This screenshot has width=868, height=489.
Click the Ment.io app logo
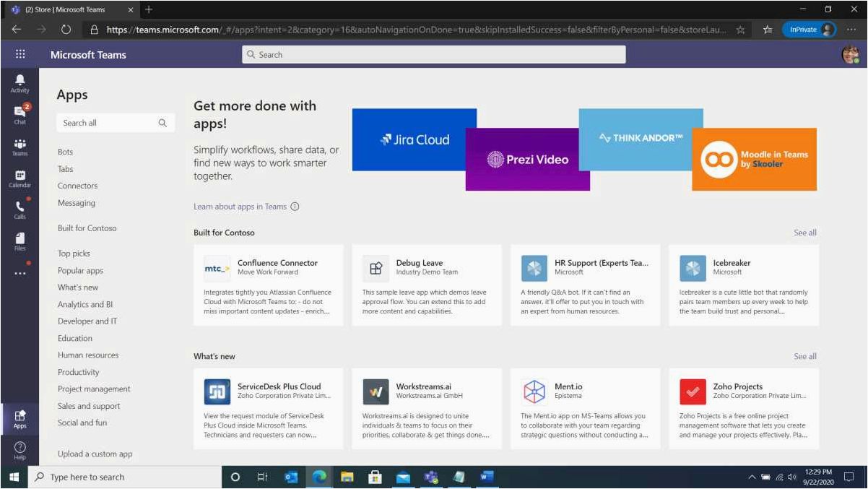point(534,391)
